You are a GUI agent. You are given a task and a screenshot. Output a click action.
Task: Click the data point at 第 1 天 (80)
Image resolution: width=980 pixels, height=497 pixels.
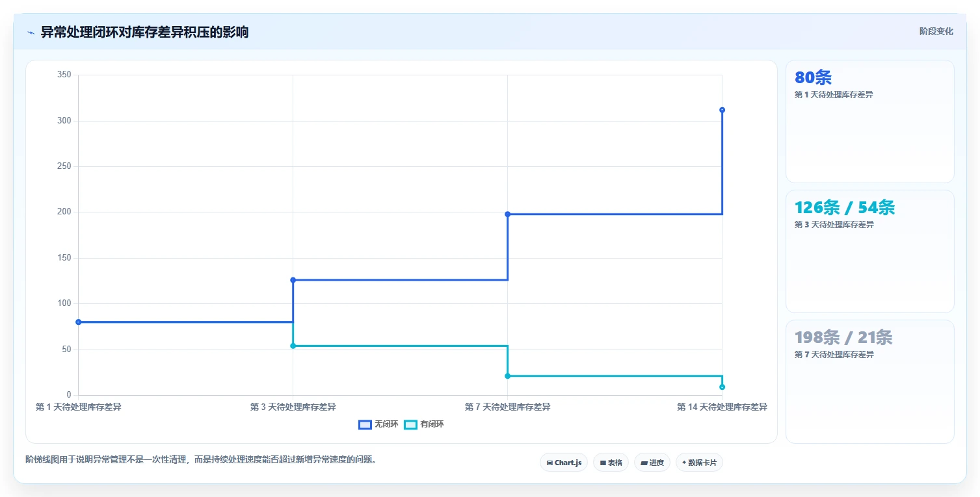[x=78, y=322]
